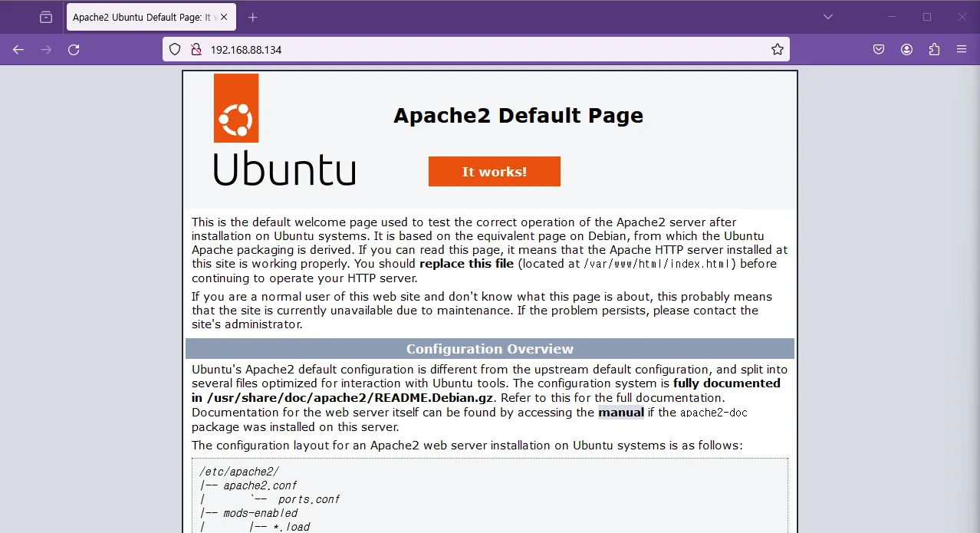Open the Firefox View recent browsing icon

[46, 17]
